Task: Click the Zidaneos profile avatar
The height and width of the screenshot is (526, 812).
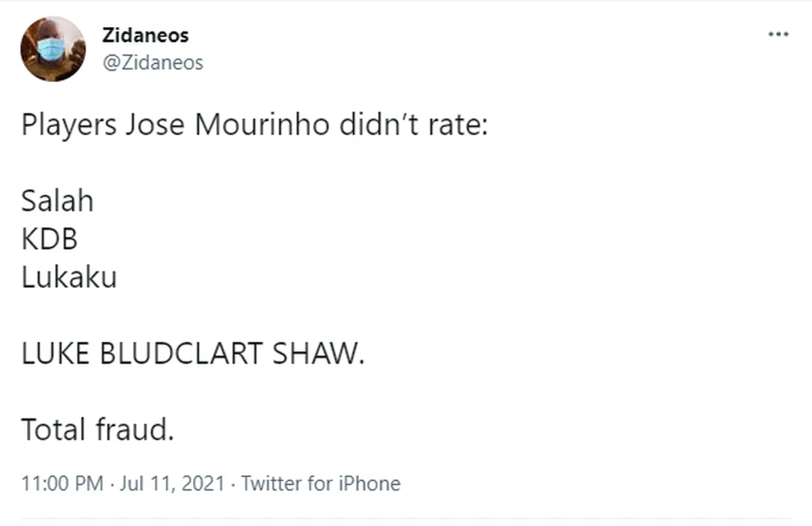Action: click(x=53, y=49)
